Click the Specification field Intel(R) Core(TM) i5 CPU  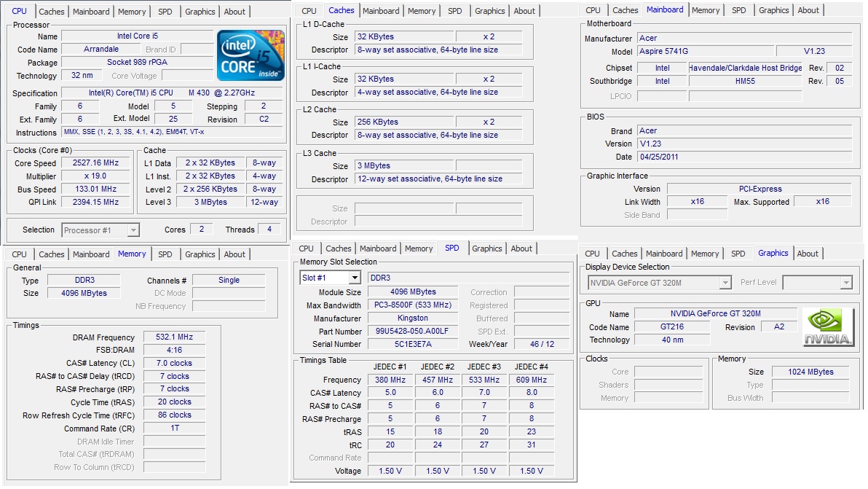coord(172,93)
